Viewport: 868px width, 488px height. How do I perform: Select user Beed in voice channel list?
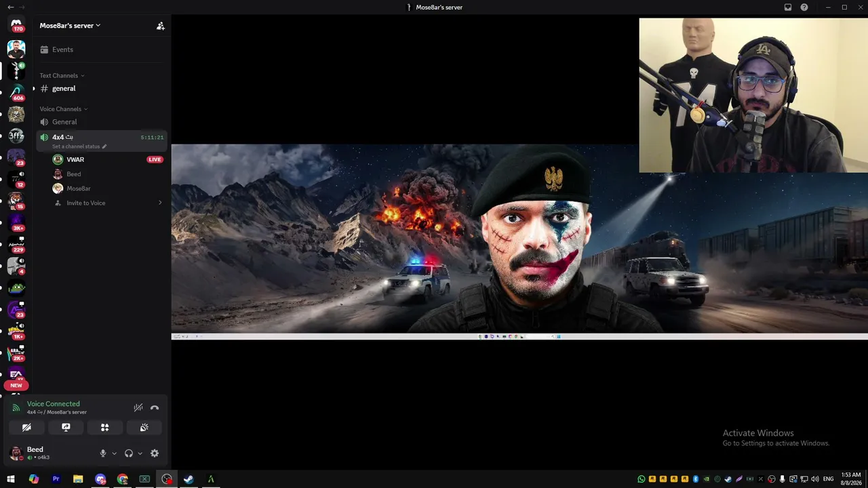coord(108,174)
